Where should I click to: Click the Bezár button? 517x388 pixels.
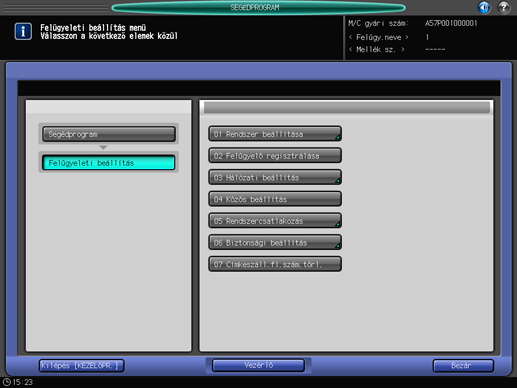463,366
